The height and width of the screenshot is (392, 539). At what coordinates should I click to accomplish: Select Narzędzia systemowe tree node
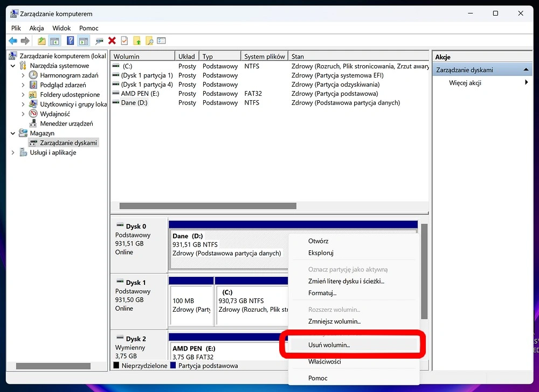pos(59,66)
